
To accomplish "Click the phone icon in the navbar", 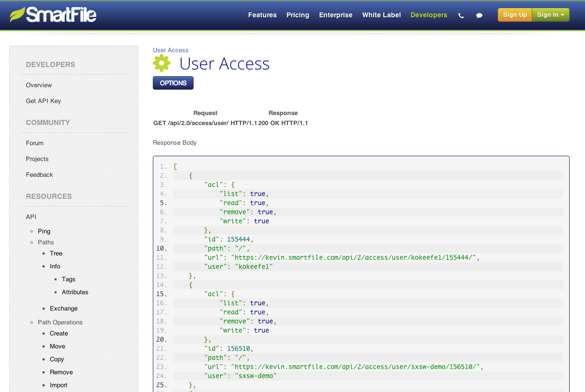I will (x=460, y=15).
